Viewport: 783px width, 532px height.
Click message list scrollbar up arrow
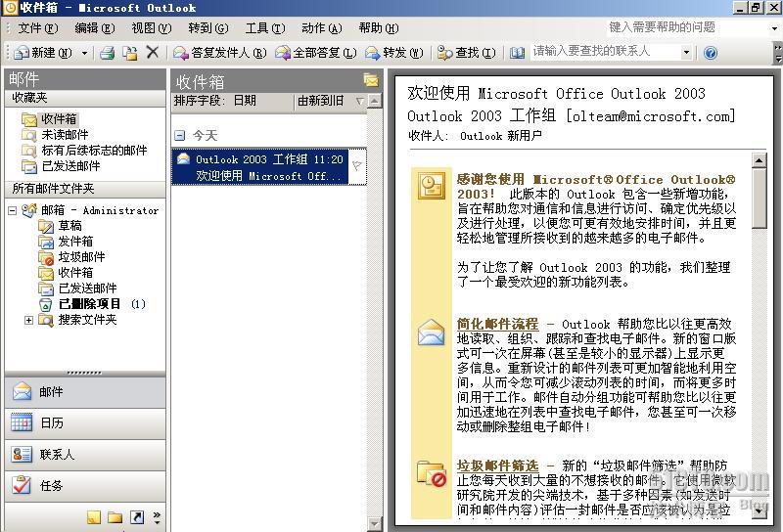(x=375, y=101)
